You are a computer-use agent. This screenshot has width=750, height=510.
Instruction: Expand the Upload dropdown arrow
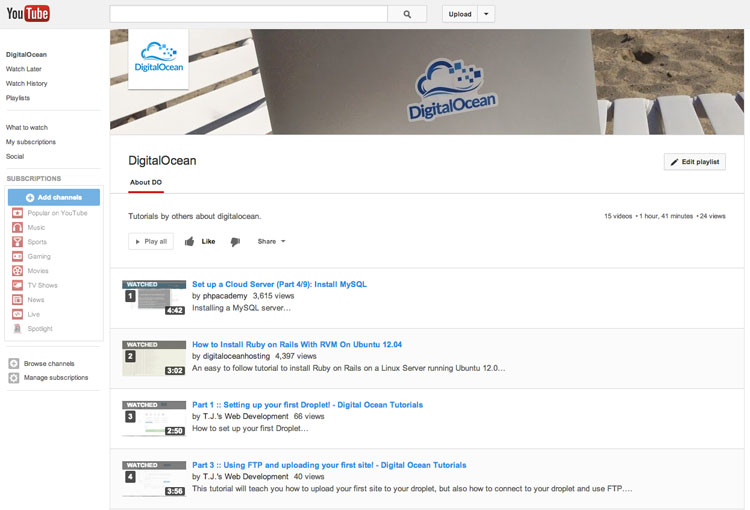(485, 14)
